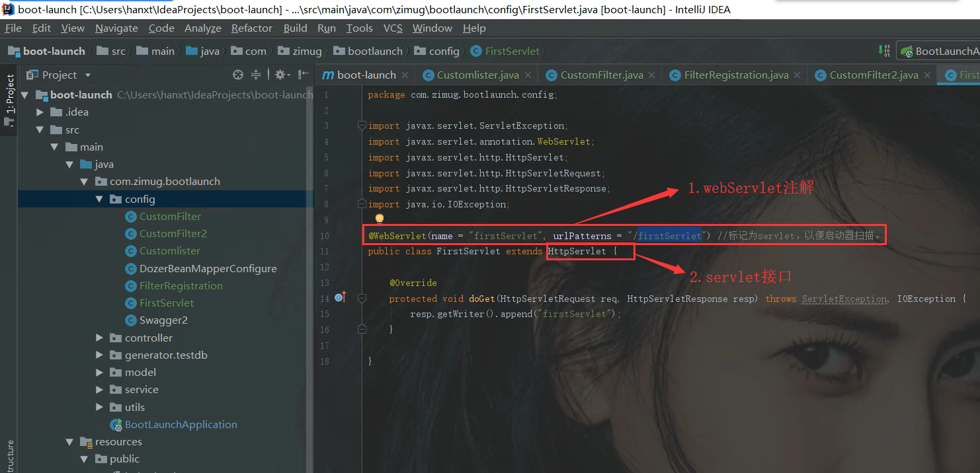Viewport: 980px width, 473px height.
Task: Open the Analyze menu
Action: (203, 28)
